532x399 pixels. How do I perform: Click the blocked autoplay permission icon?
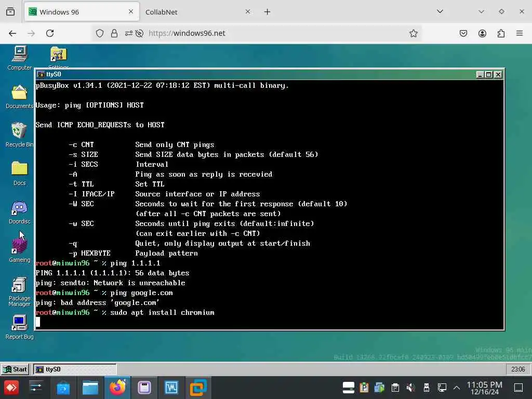pyautogui.click(x=139, y=33)
